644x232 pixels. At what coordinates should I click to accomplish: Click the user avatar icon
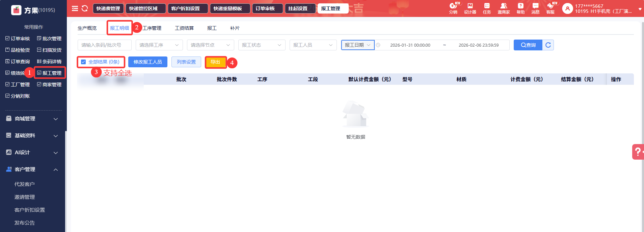coord(567,9)
